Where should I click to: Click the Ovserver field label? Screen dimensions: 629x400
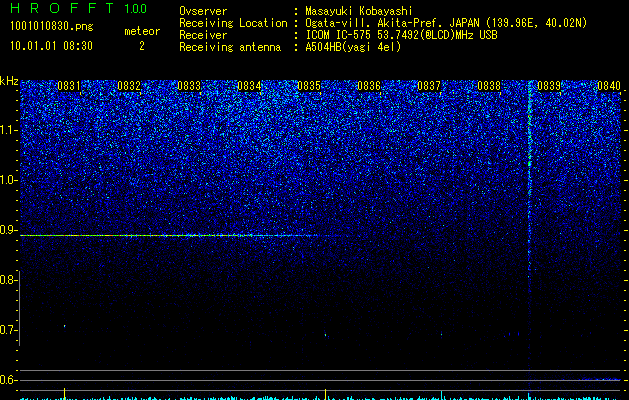tap(203, 11)
